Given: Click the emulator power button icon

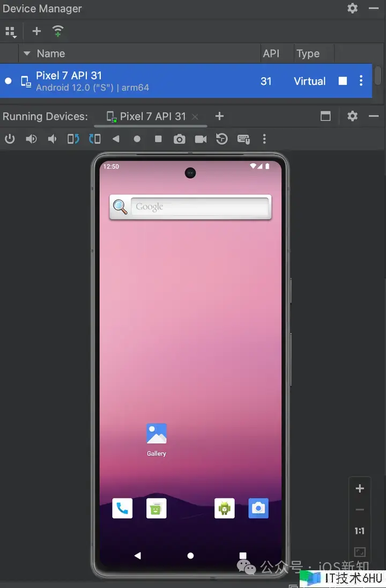Looking at the screenshot, I should coord(10,139).
